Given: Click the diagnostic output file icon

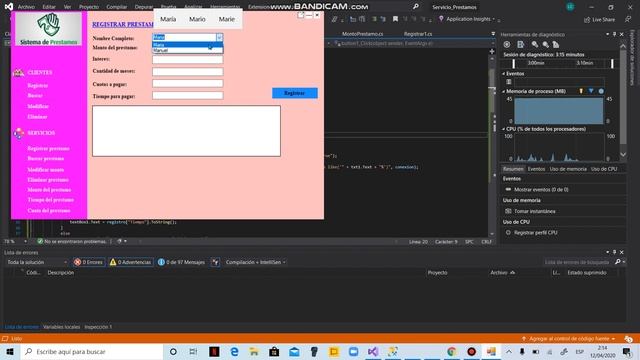Looking at the screenshot, I should (x=520, y=44).
